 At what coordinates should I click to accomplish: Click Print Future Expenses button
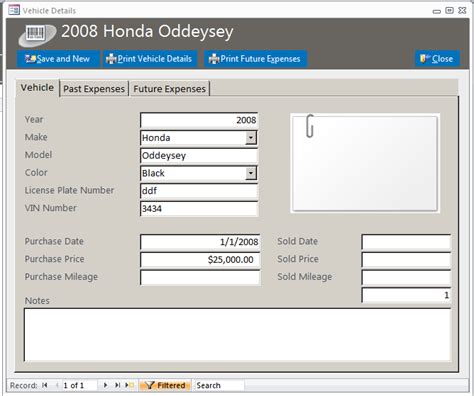[x=255, y=59]
